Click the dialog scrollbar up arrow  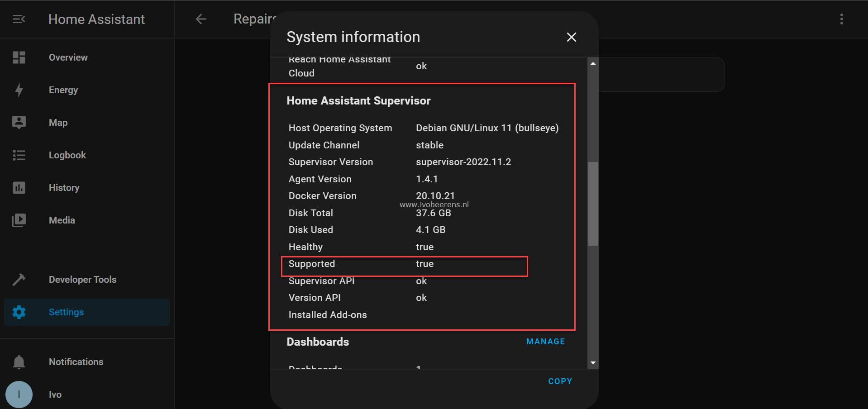(593, 64)
